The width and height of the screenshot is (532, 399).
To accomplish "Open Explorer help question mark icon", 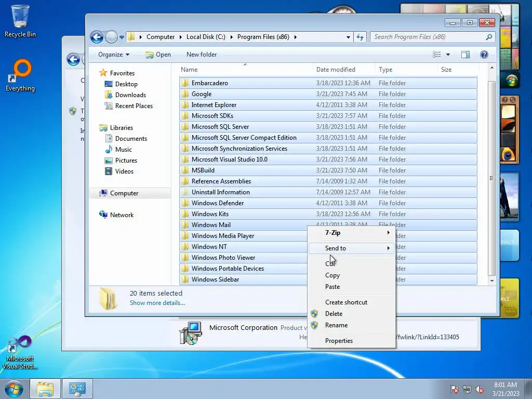I will point(484,55).
